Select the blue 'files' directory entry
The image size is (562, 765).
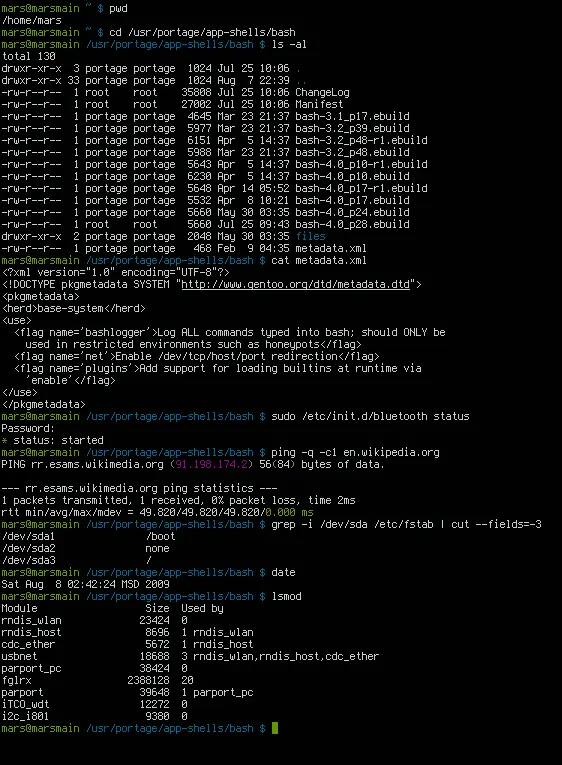(310, 236)
